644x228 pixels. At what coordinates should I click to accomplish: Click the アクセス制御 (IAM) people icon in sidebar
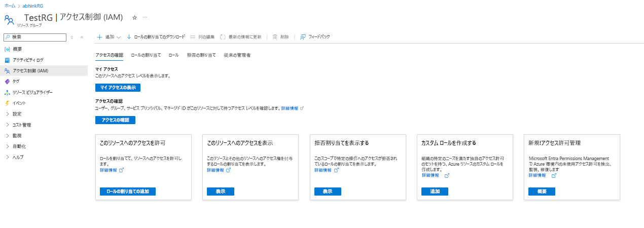pyautogui.click(x=7, y=71)
